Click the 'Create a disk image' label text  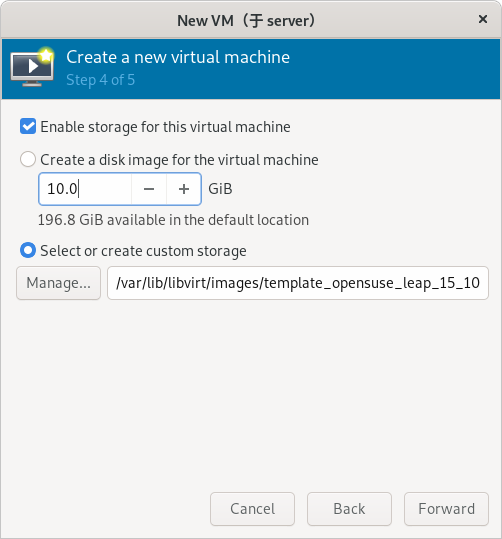[x=179, y=160]
